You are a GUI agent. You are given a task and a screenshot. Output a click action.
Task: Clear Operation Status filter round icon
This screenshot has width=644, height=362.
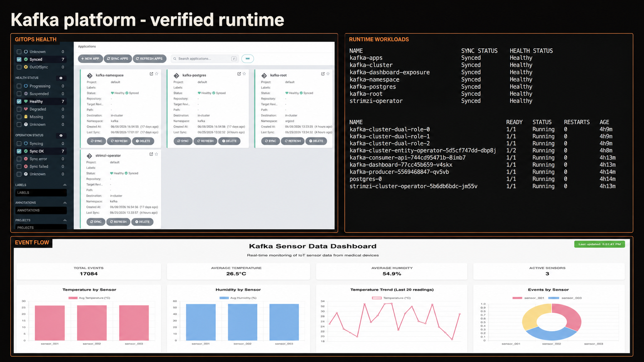[x=61, y=135]
